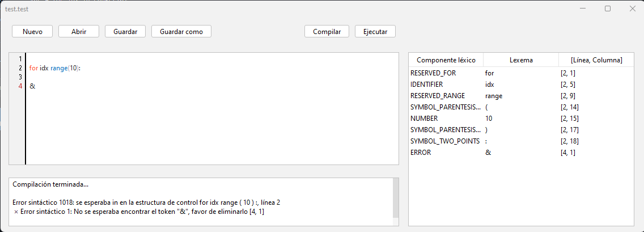Compile code with Compilar button
The height and width of the screenshot is (232, 644).
coord(327,31)
